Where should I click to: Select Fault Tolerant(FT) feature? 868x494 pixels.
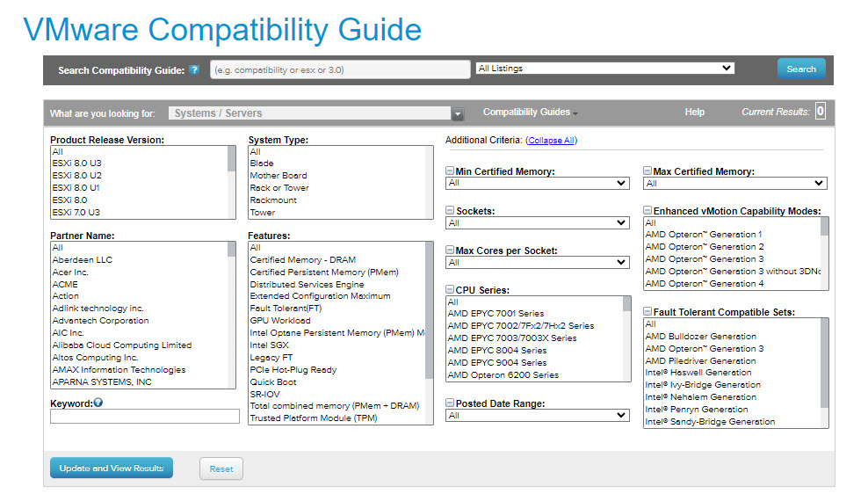coord(286,309)
